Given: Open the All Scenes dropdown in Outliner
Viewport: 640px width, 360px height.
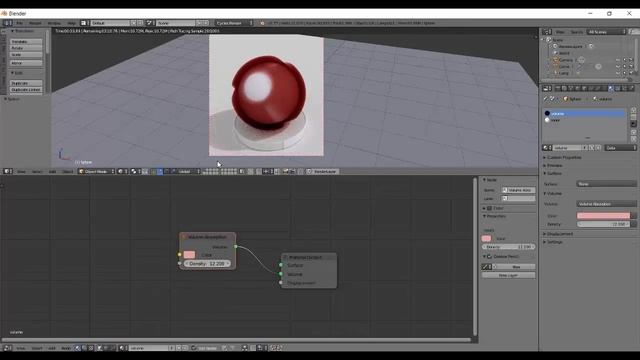Looking at the screenshot, I should pyautogui.click(x=606, y=31).
